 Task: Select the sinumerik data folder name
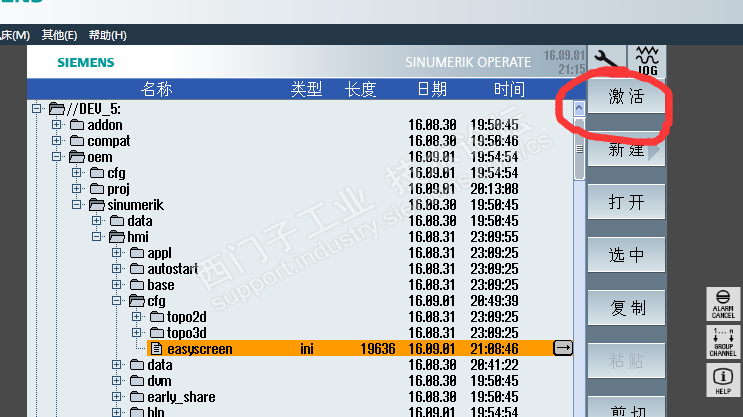tap(140, 221)
